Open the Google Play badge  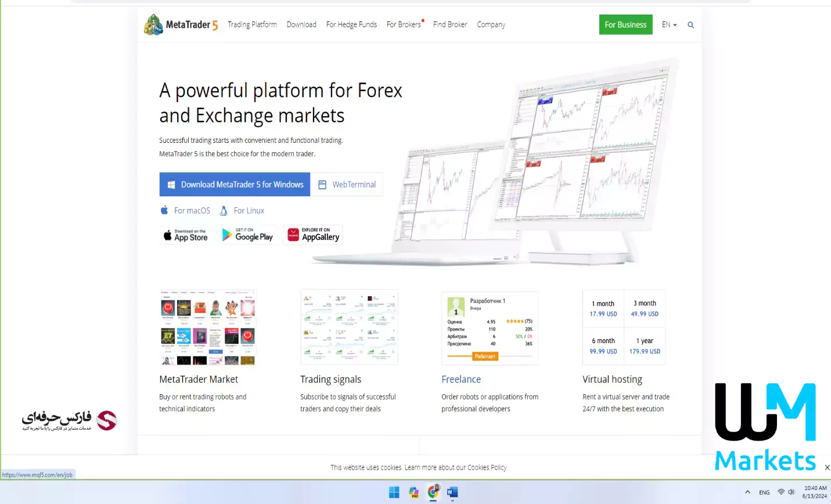[248, 235]
